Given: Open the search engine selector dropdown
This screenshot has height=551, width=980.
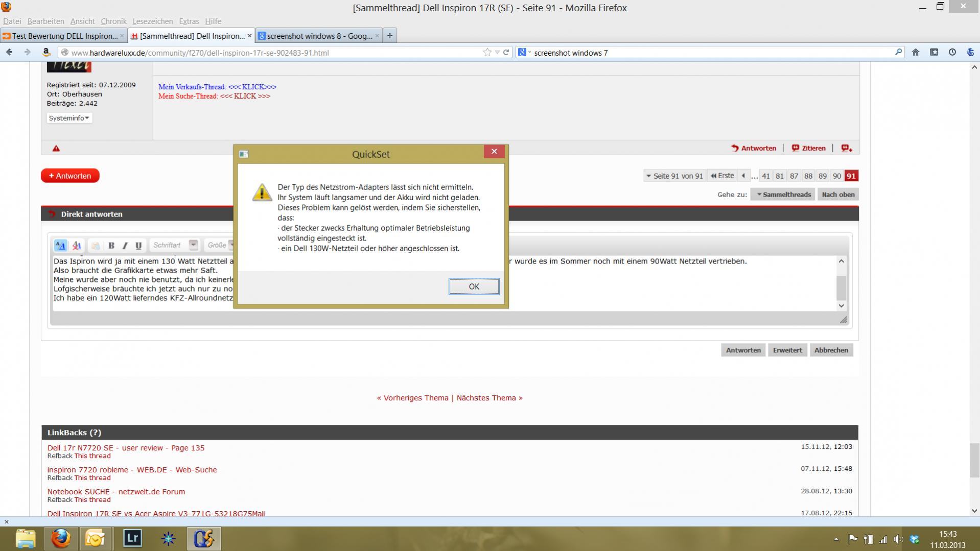Looking at the screenshot, I should (x=525, y=52).
